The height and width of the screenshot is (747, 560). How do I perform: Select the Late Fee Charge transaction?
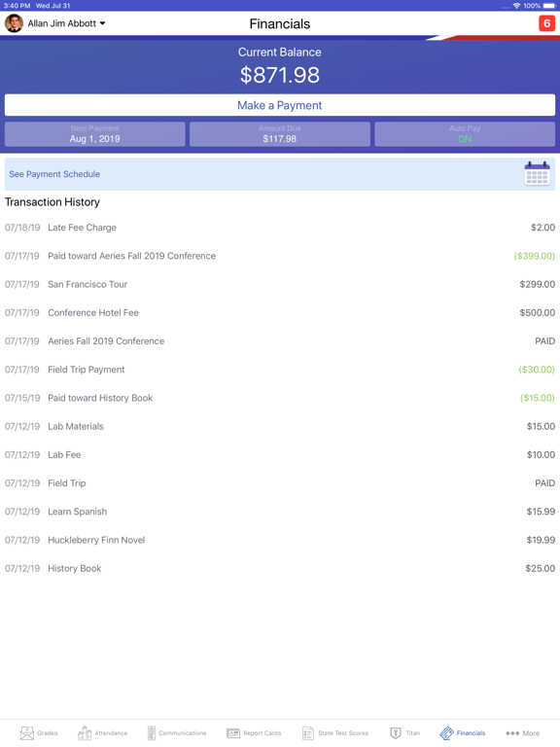(x=280, y=228)
